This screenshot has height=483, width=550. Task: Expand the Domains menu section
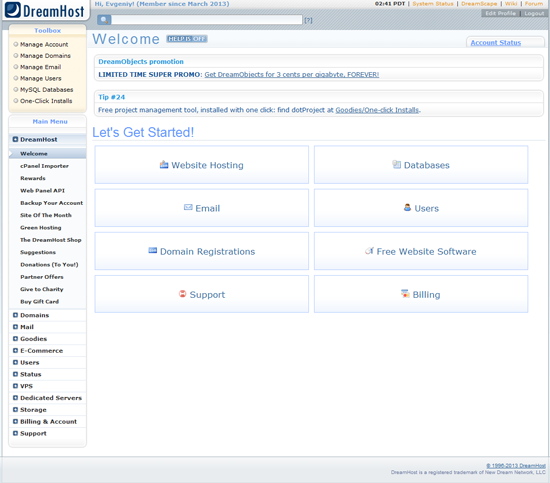tap(47, 315)
